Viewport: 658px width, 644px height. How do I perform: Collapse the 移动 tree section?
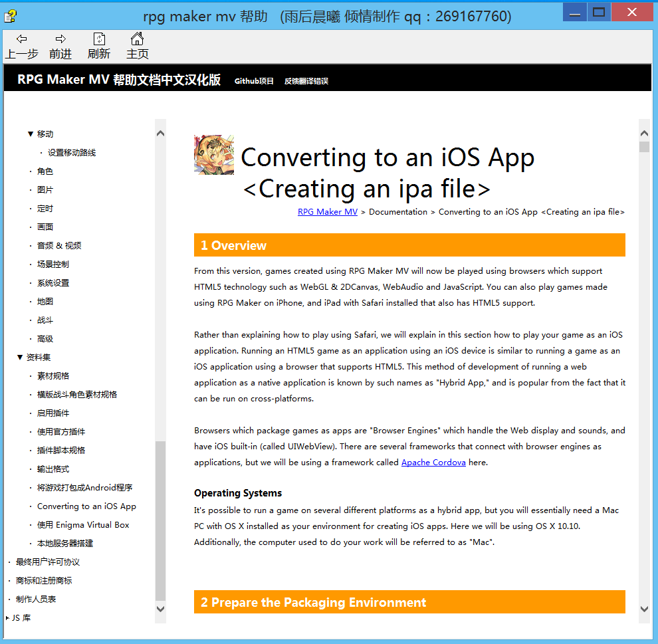pos(31,134)
